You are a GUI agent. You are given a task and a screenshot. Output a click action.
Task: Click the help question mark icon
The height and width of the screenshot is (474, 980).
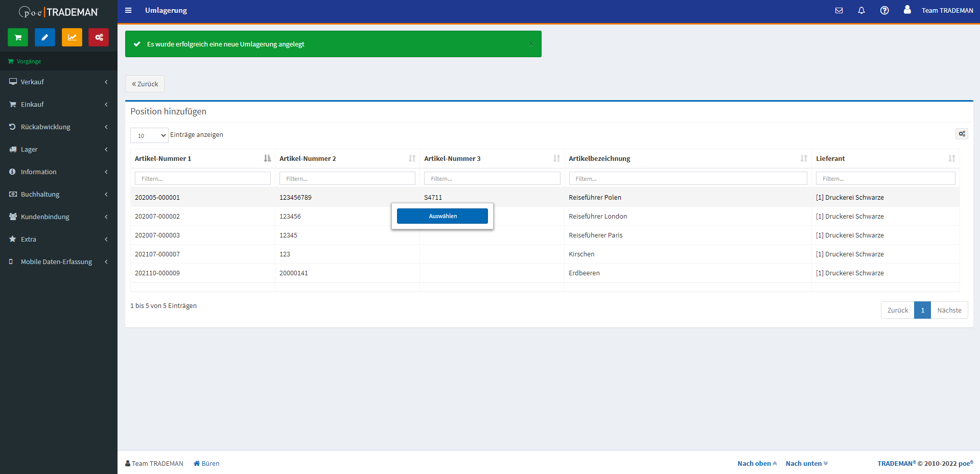coord(884,11)
